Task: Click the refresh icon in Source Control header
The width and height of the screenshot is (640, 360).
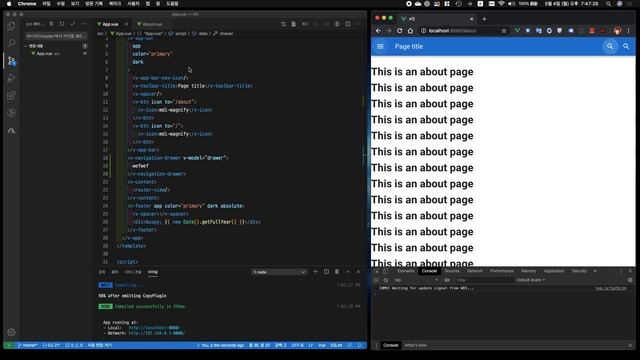Action: 62,24
